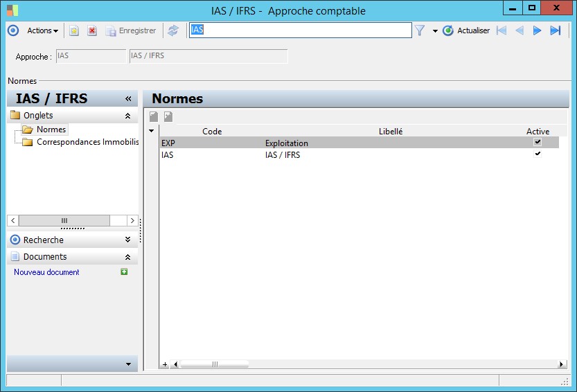
Task: Click the plus button at the grid bottom-left
Action: [x=165, y=364]
